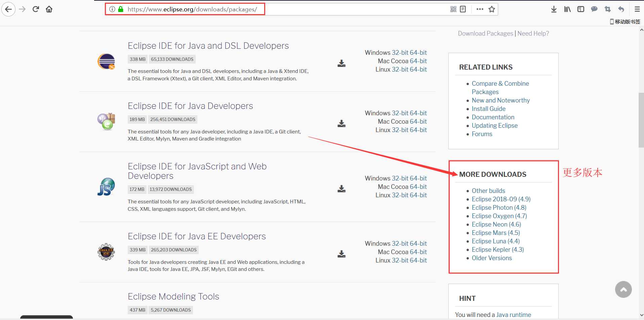Open Updating Eclipse link
Screen dimensions: 644x320
click(494, 125)
